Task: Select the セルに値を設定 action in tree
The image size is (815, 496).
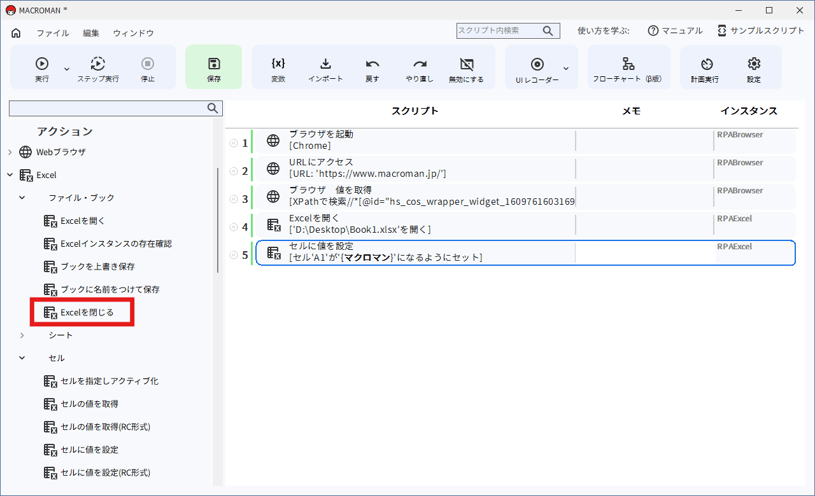Action: [81, 449]
